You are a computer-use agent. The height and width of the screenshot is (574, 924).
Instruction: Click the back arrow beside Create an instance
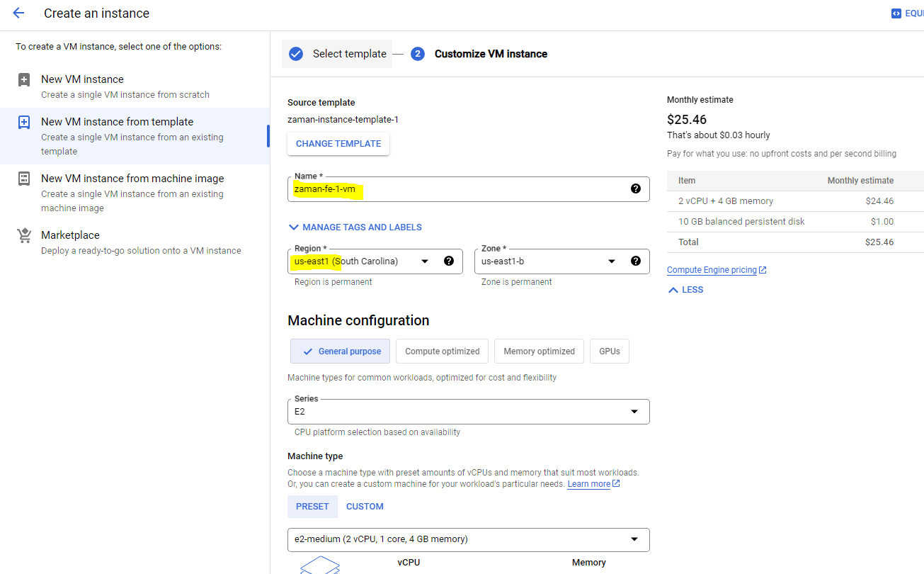point(18,13)
